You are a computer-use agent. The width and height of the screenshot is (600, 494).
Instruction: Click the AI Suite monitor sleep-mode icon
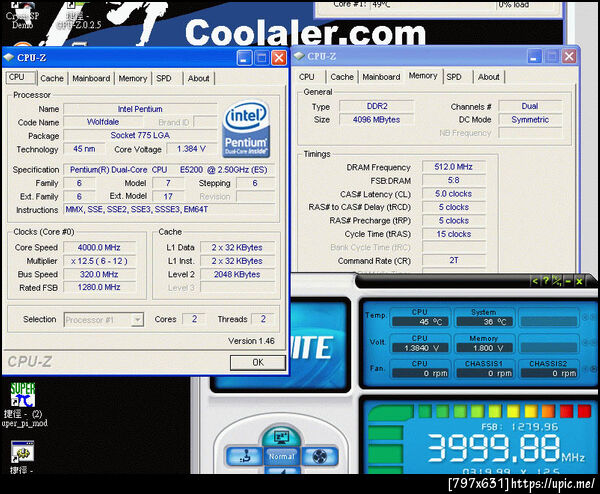(x=282, y=436)
